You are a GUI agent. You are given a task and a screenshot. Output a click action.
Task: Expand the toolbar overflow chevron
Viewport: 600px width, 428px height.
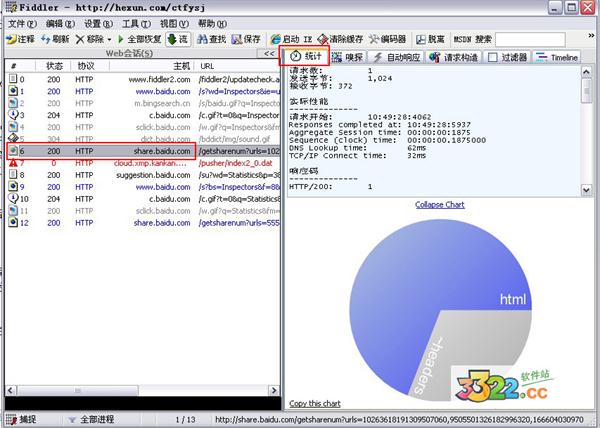pos(591,36)
